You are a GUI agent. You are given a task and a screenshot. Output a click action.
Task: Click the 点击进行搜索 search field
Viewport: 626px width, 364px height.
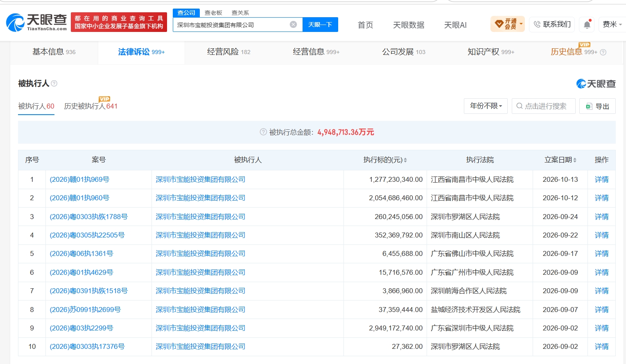tap(543, 106)
